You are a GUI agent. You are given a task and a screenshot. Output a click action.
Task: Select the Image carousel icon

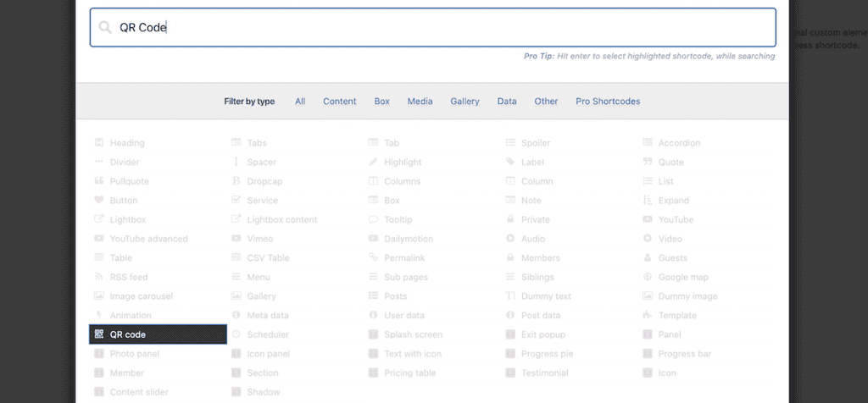click(x=99, y=296)
